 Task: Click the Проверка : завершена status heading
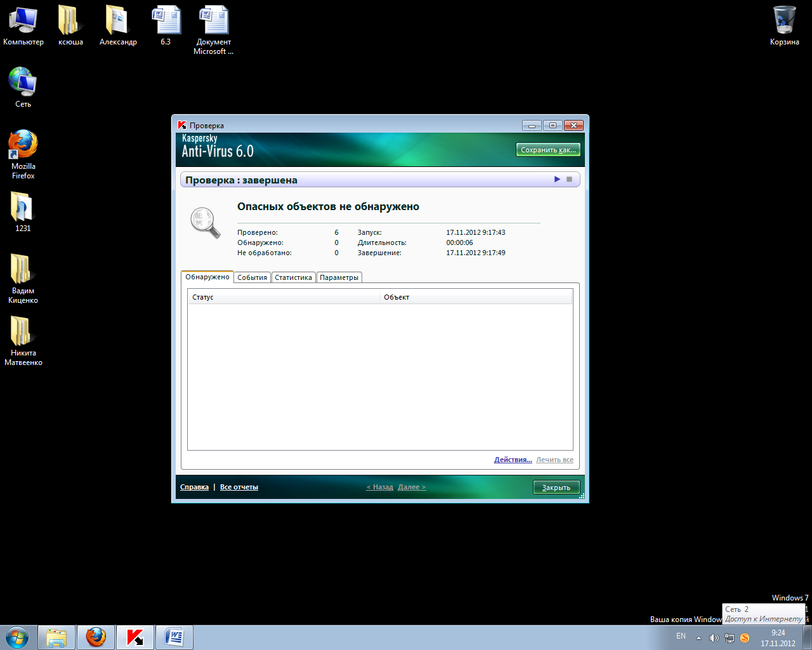[242, 180]
